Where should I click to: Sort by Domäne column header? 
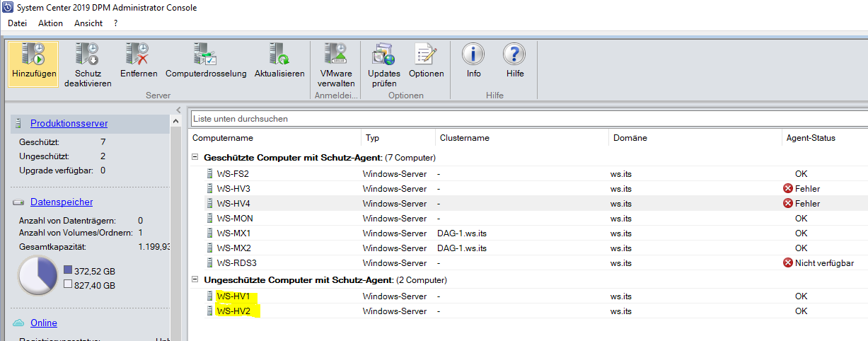695,138
